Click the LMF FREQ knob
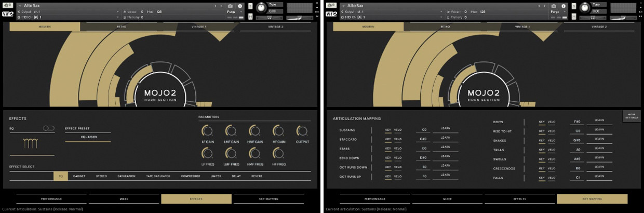 click(231, 153)
